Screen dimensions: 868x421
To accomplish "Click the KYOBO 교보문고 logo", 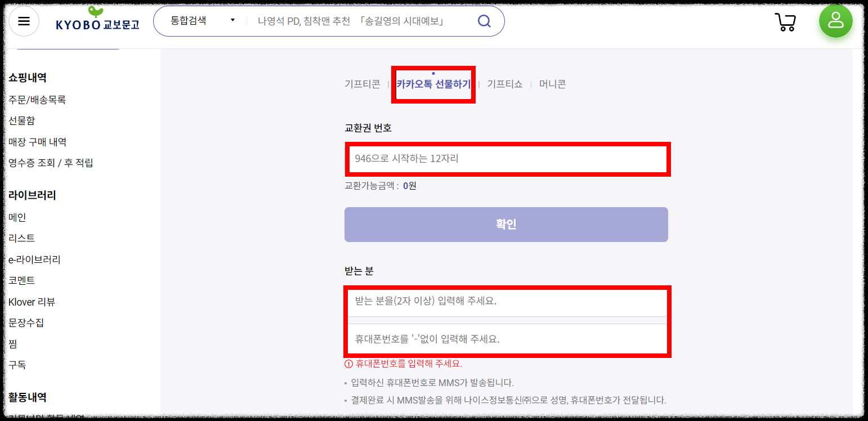I will tap(97, 19).
